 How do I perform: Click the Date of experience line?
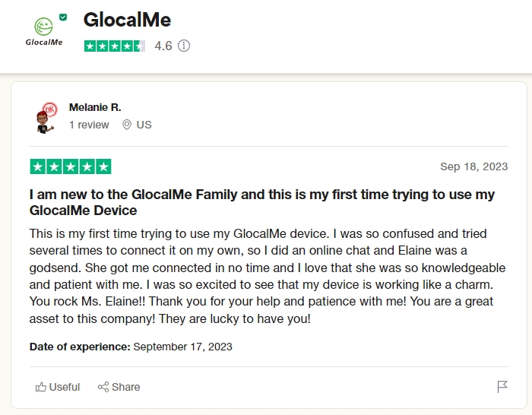point(131,347)
